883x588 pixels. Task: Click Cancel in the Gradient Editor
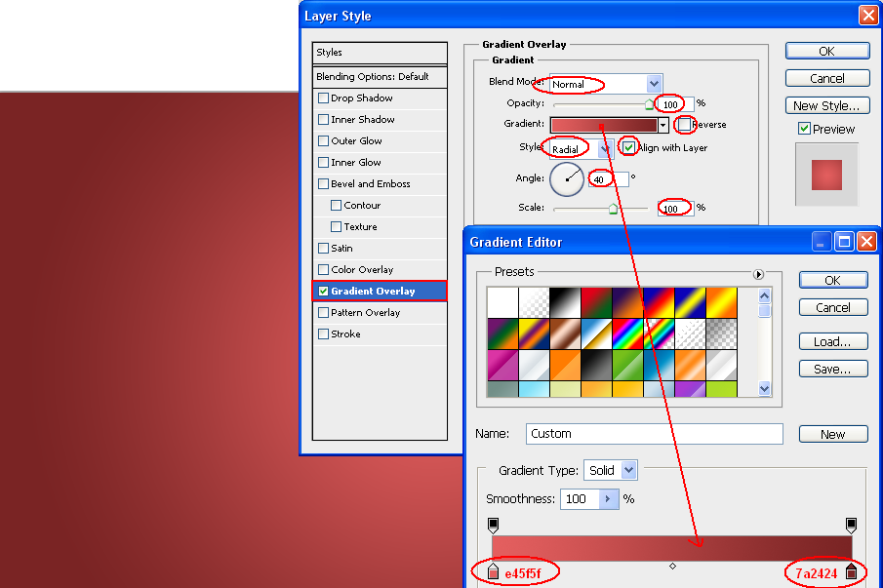[x=833, y=307]
